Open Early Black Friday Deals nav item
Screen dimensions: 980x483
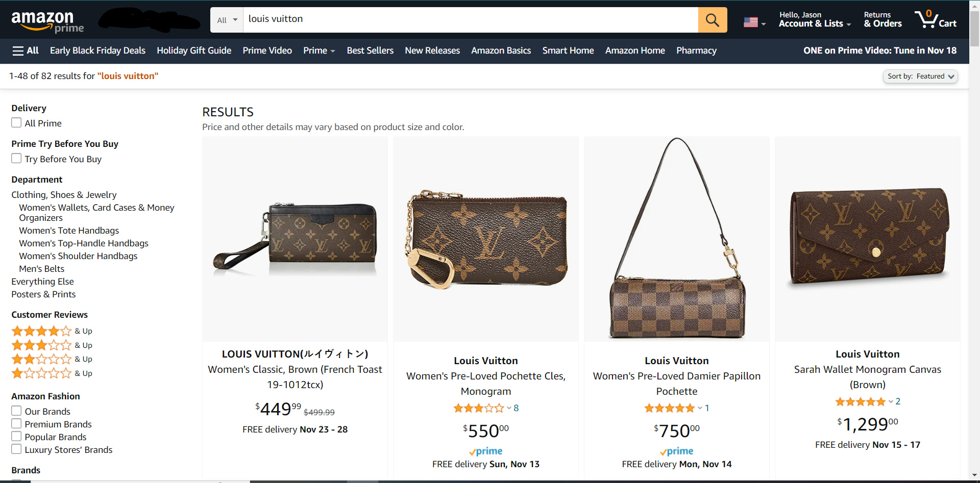click(97, 50)
